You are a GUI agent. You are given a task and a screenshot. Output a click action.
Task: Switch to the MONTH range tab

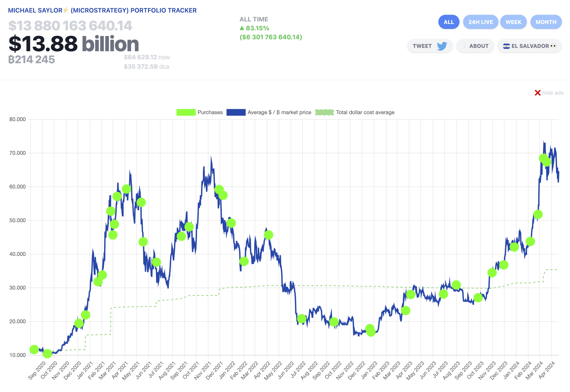click(546, 22)
